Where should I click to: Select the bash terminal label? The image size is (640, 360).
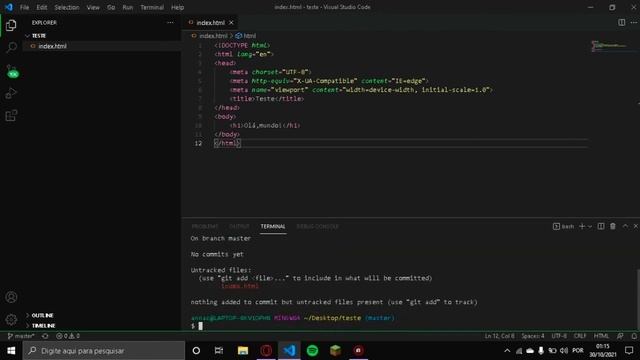point(563,226)
